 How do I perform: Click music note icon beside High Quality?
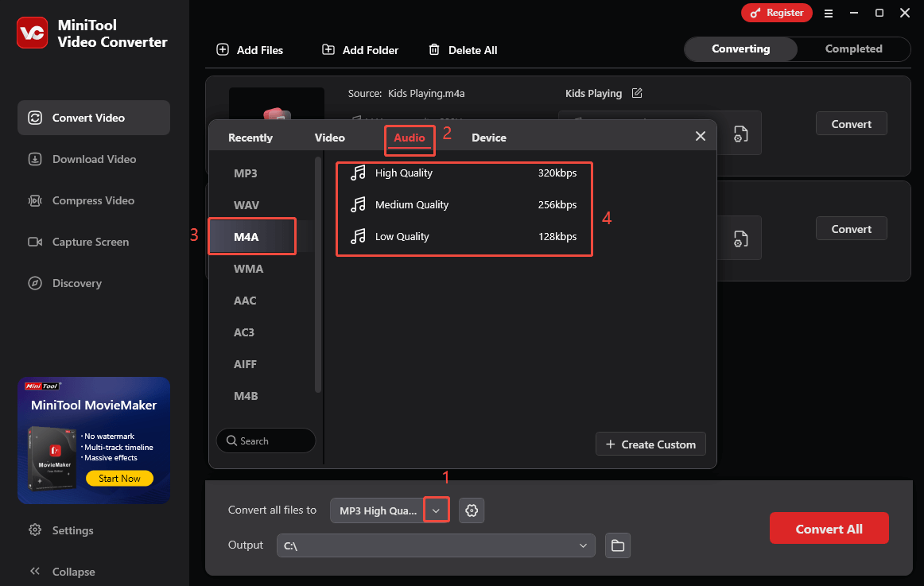[x=358, y=173]
